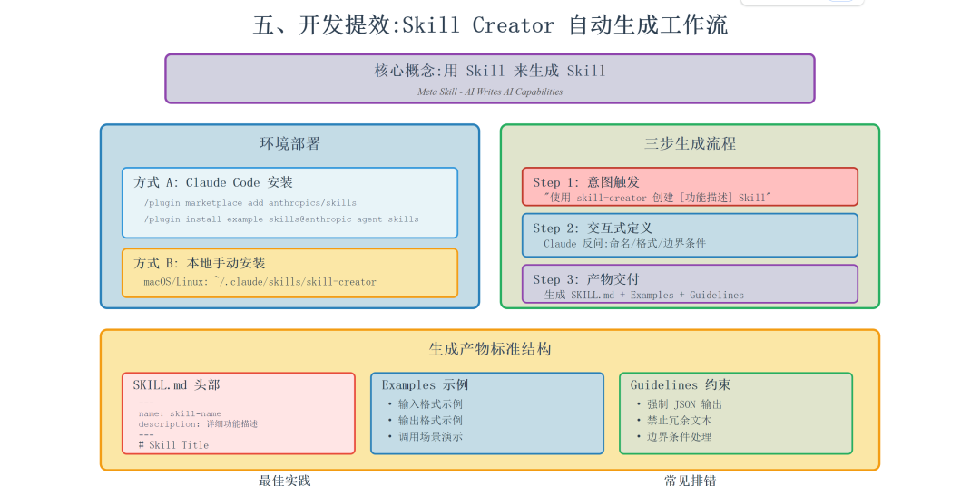Click the text "方式 A: Claude Code 安装"
Viewport: 980px width, 486px height.
tap(213, 182)
